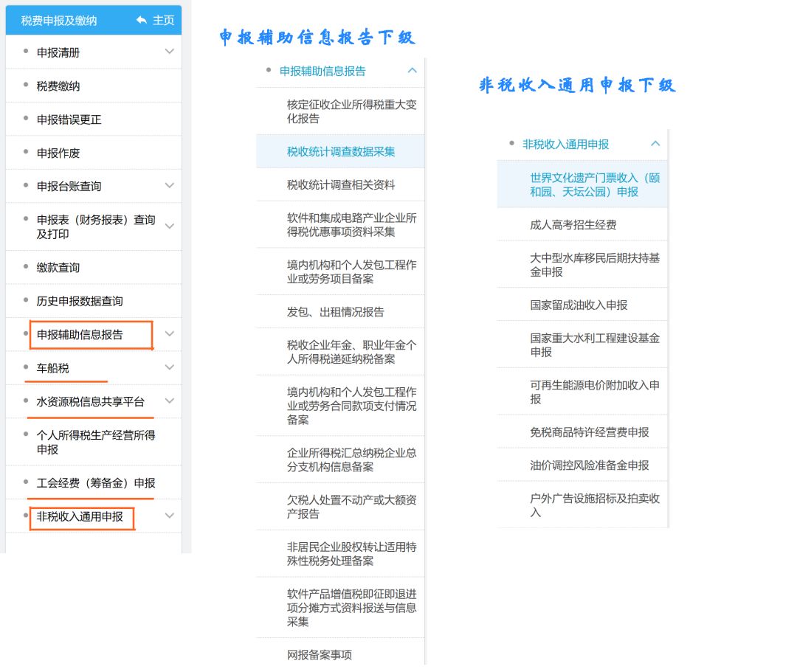Collapse 非税收入通用申报 up-arrow in right panel

click(x=655, y=144)
